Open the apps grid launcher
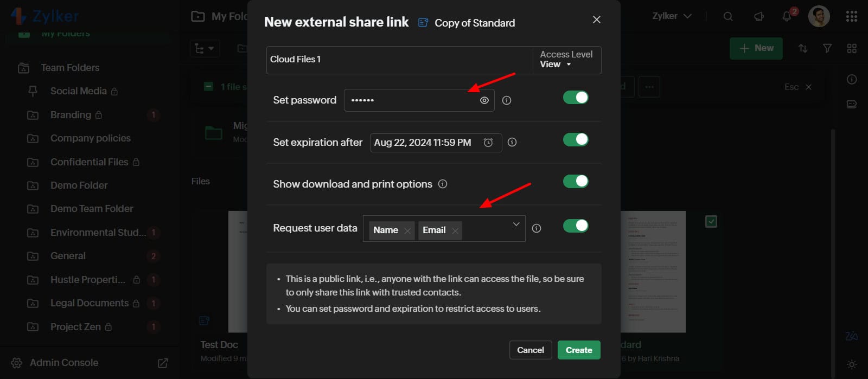The height and width of the screenshot is (379, 868). [x=852, y=16]
